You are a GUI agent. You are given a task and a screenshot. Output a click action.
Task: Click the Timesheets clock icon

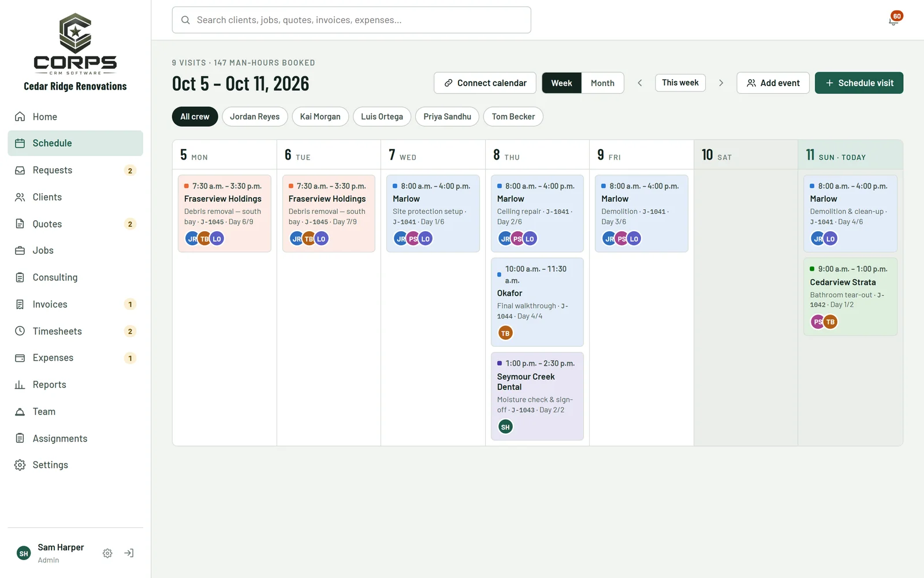(x=20, y=331)
